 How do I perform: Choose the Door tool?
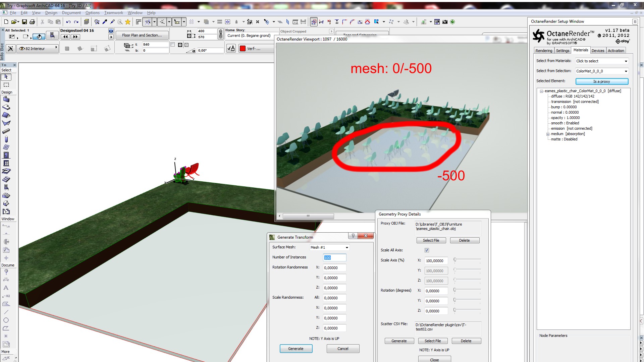[6, 155]
